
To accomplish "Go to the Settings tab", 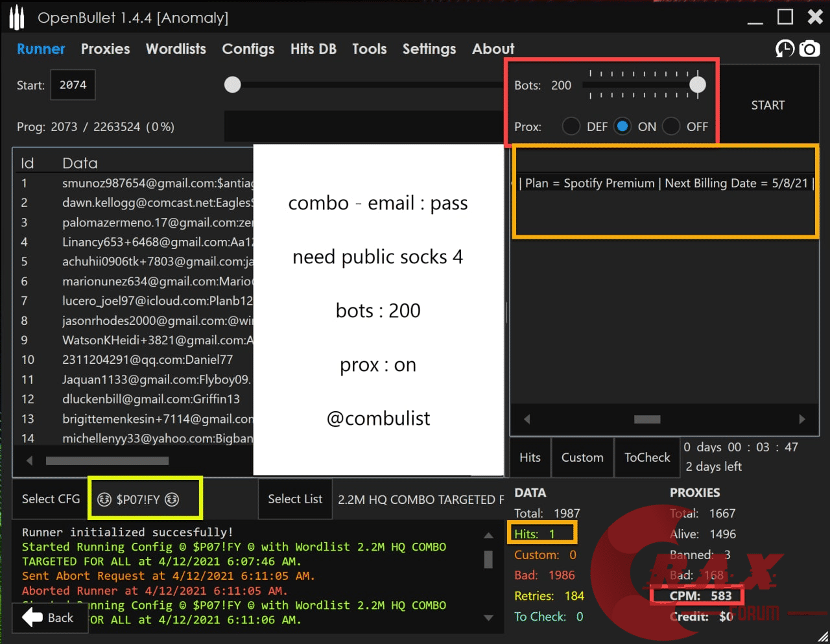I will [429, 49].
